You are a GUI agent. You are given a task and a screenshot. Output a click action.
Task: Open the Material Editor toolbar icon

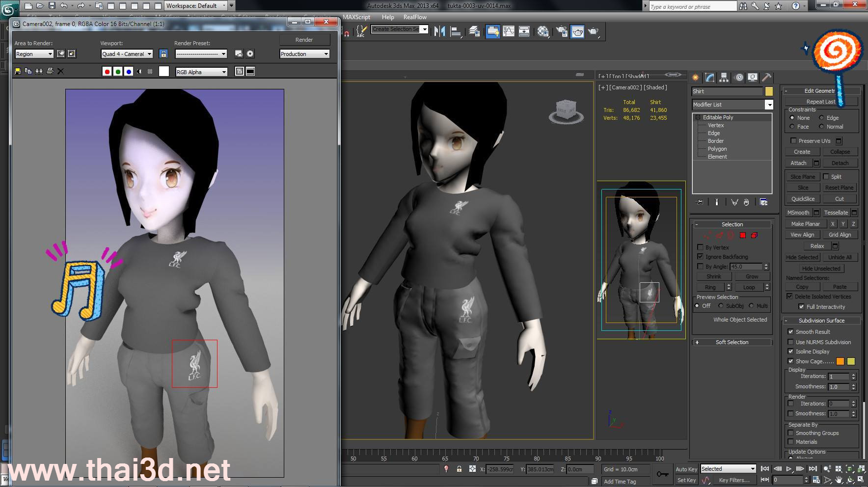click(x=543, y=31)
